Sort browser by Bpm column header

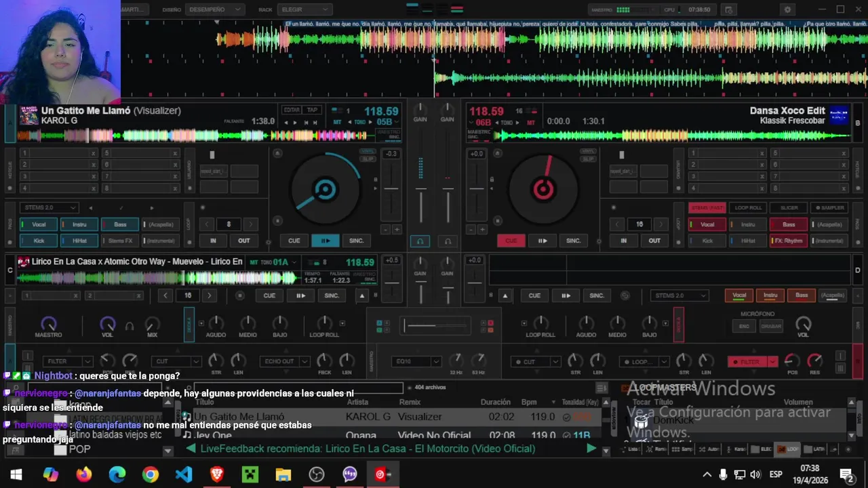click(529, 402)
